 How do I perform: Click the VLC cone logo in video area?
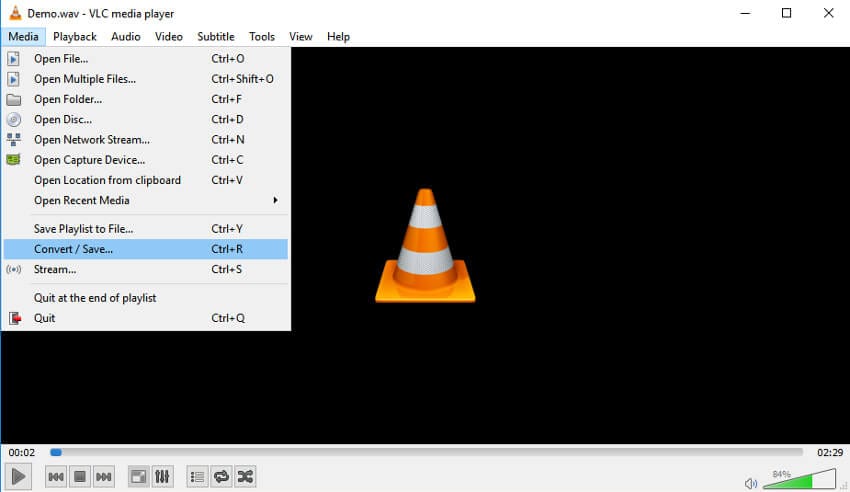[426, 245]
